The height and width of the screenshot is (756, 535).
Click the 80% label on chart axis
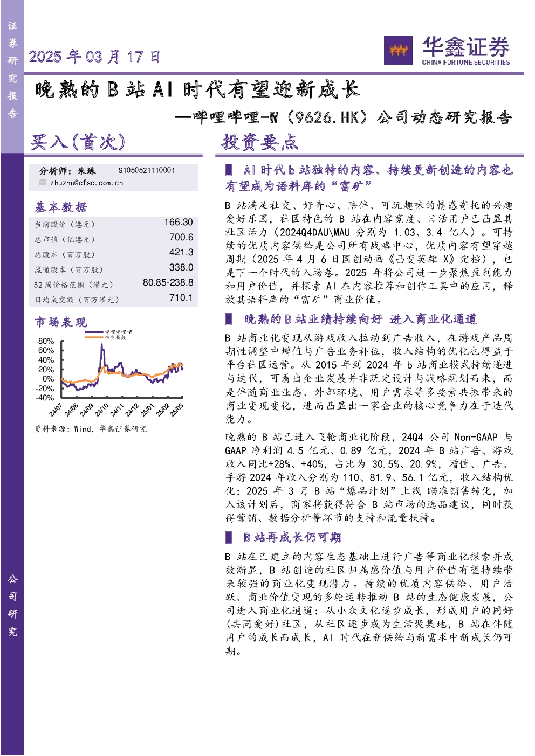(x=46, y=341)
